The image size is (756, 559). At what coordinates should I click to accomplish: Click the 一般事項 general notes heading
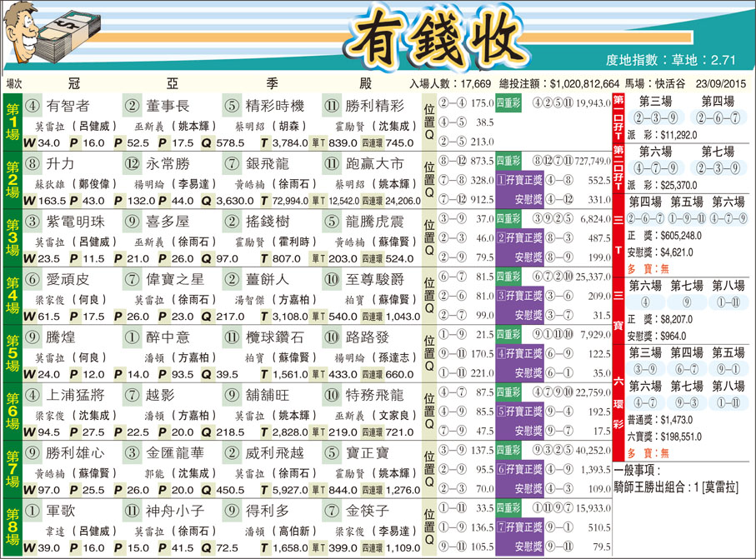(643, 469)
